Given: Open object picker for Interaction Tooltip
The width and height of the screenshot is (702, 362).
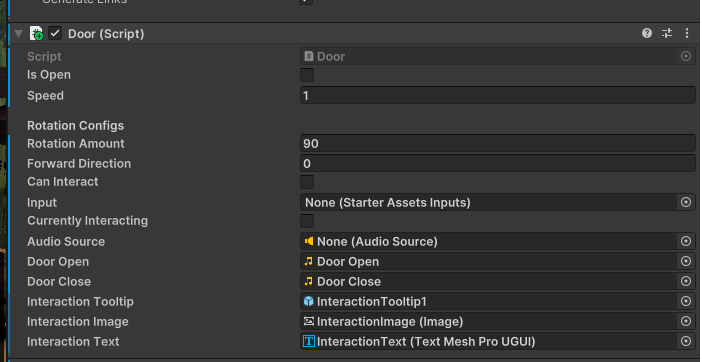Looking at the screenshot, I should [685, 301].
